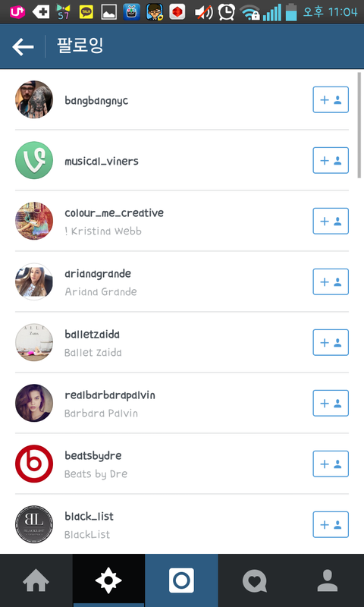Open the activity heart bubble tab
Viewport: 364px width, 607px height.
pos(255,580)
